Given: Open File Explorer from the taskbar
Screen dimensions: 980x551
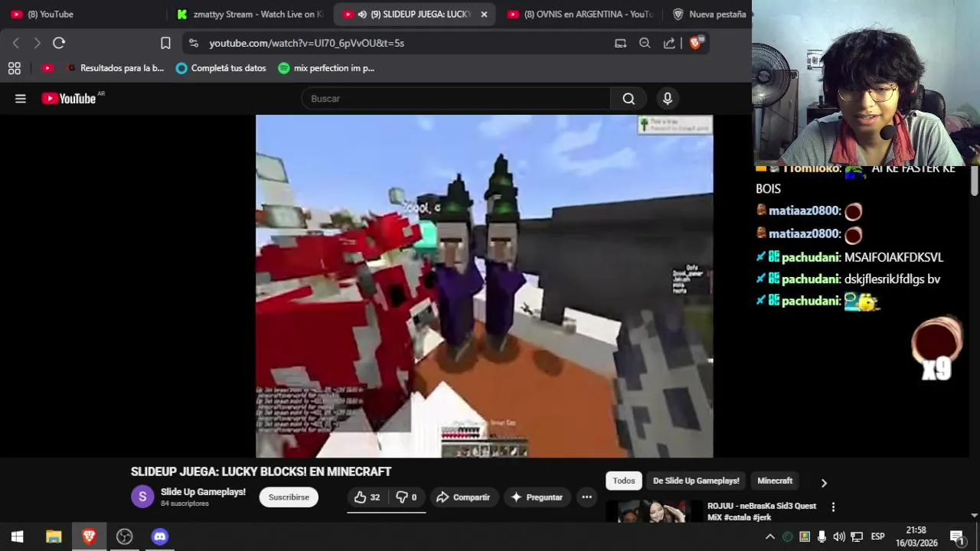Looking at the screenshot, I should tap(54, 536).
